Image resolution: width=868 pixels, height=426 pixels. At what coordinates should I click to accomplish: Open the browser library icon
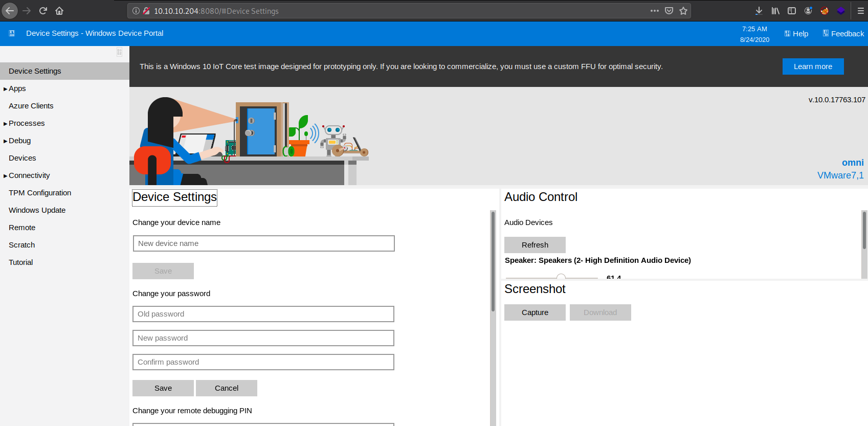point(775,11)
